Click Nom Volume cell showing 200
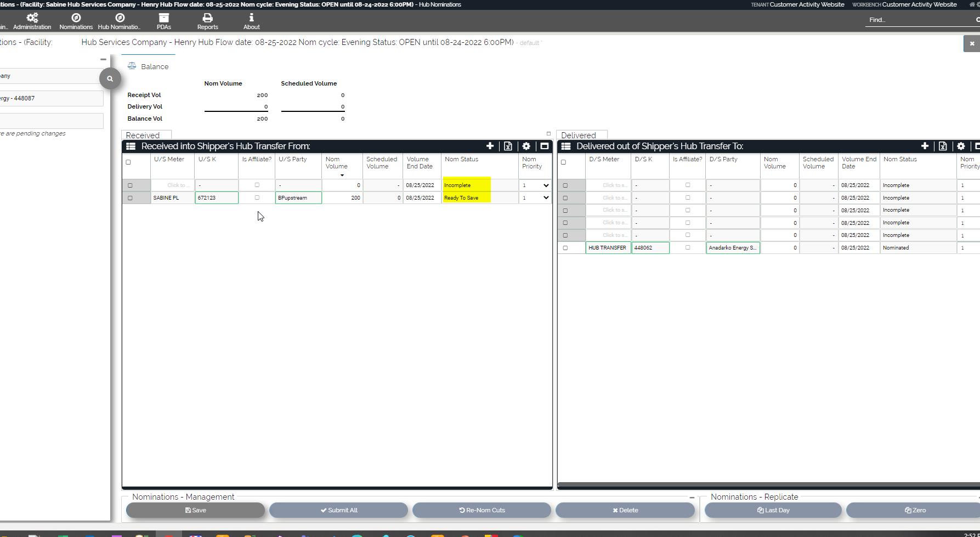The width and height of the screenshot is (980, 537). coord(342,198)
